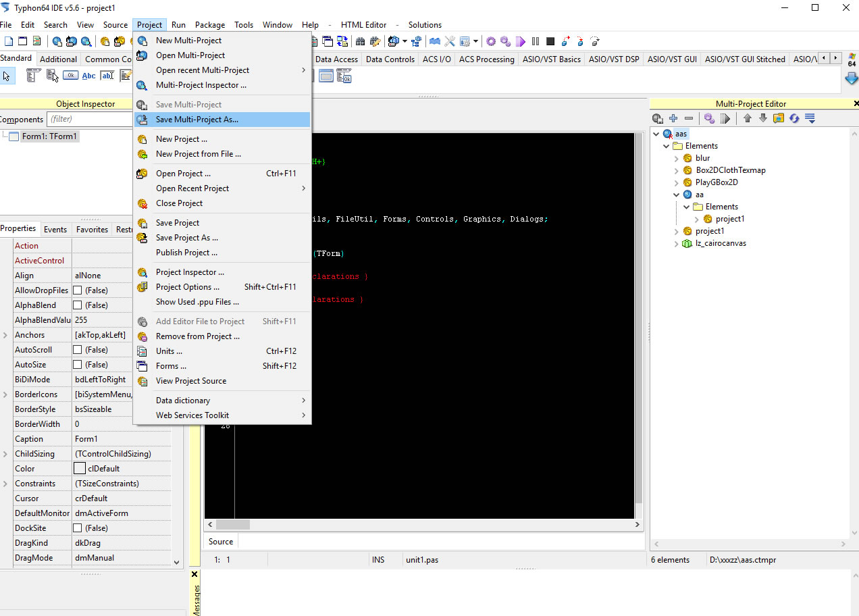This screenshot has width=859, height=616.
Task: Click the blue plus Add icon in Multi-Project Editor
Action: tap(673, 119)
